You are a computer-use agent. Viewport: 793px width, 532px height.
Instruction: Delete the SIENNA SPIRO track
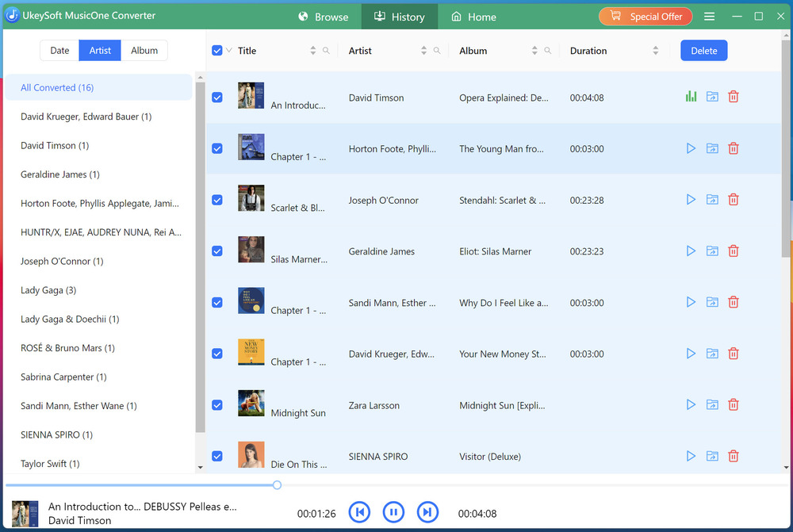[734, 456]
